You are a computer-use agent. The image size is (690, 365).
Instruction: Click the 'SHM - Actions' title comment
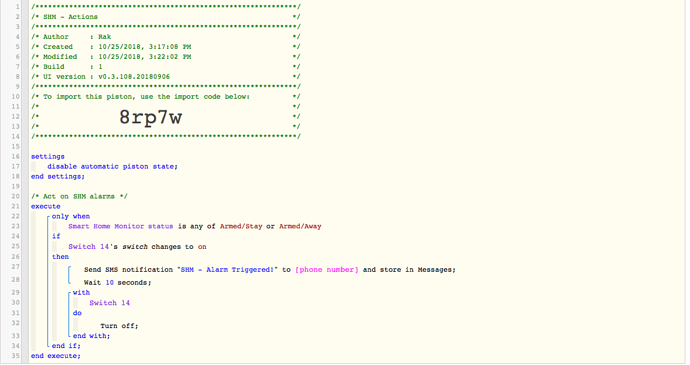pos(70,17)
